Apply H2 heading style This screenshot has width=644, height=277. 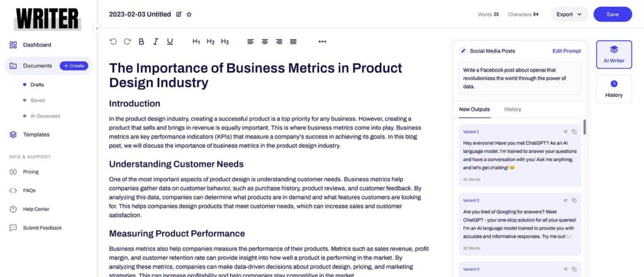tap(210, 42)
